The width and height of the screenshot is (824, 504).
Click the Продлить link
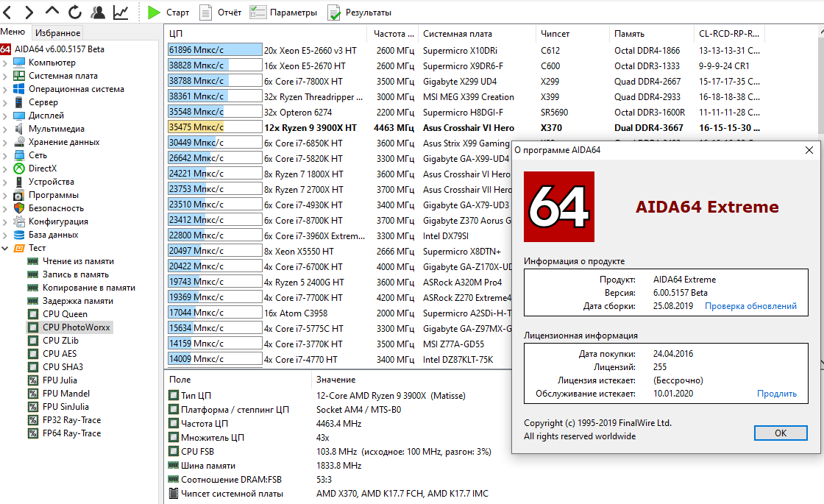click(x=777, y=394)
